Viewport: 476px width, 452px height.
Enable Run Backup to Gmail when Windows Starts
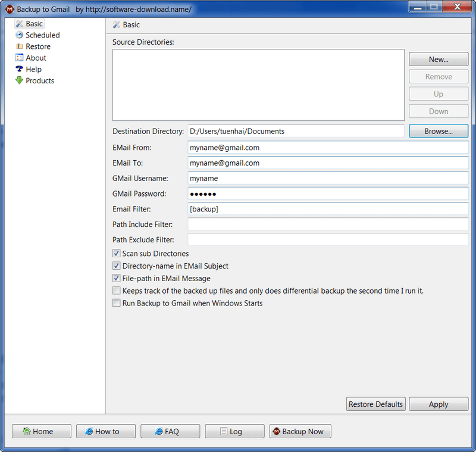116,303
